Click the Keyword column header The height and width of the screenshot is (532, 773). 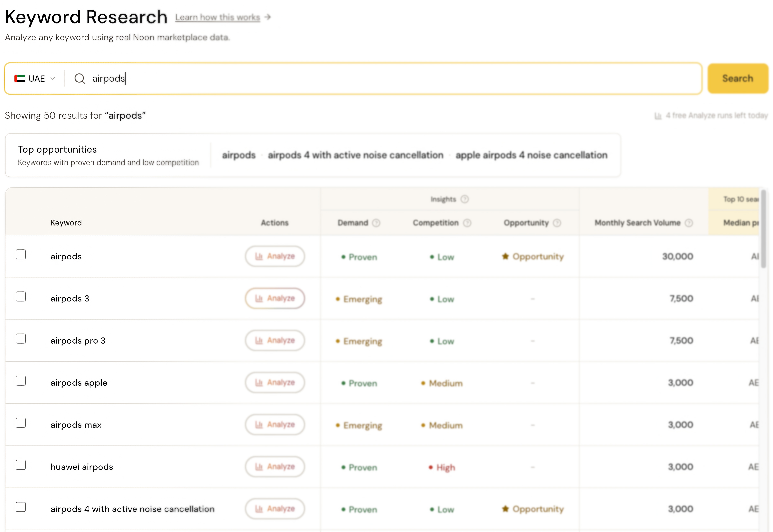66,223
